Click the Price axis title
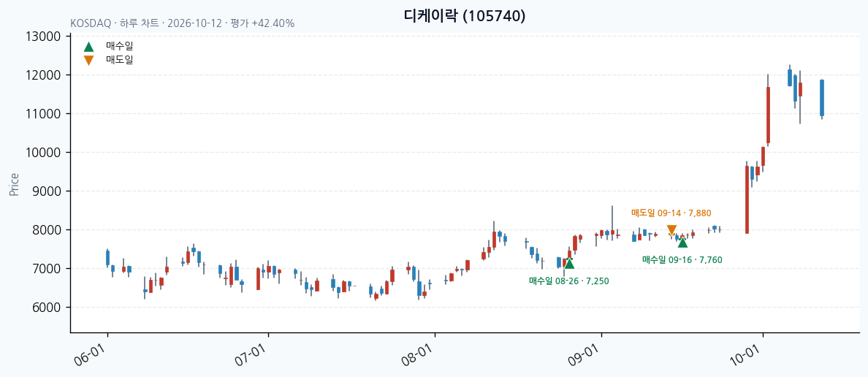This screenshot has height=377, width=868. [x=15, y=184]
